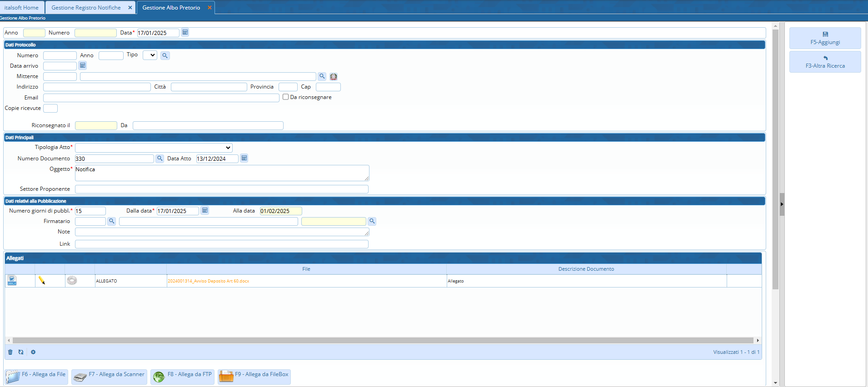The height and width of the screenshot is (387, 868).
Task: Open the calendar picker beside the top Data field
Action: coord(185,32)
